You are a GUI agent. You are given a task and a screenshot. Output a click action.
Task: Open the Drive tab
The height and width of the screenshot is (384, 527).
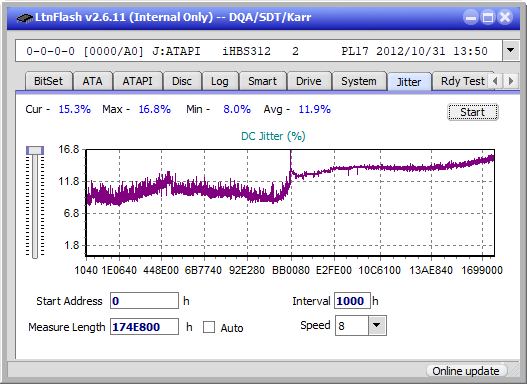point(309,81)
